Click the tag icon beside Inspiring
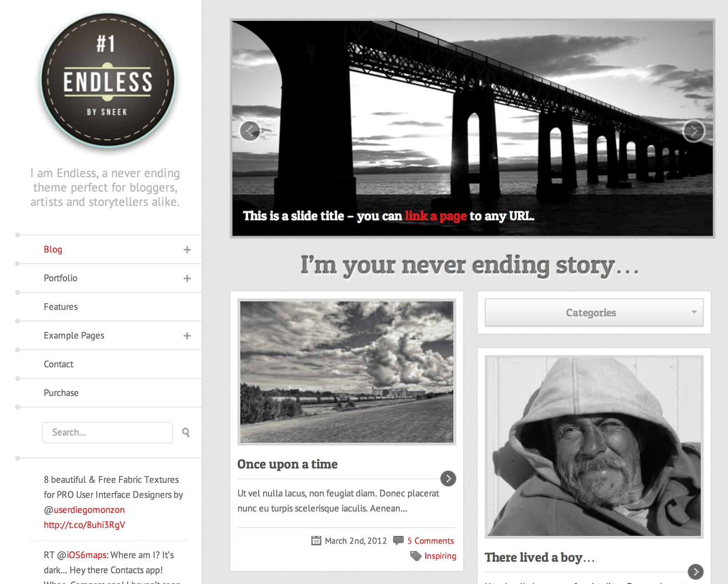 pos(415,556)
